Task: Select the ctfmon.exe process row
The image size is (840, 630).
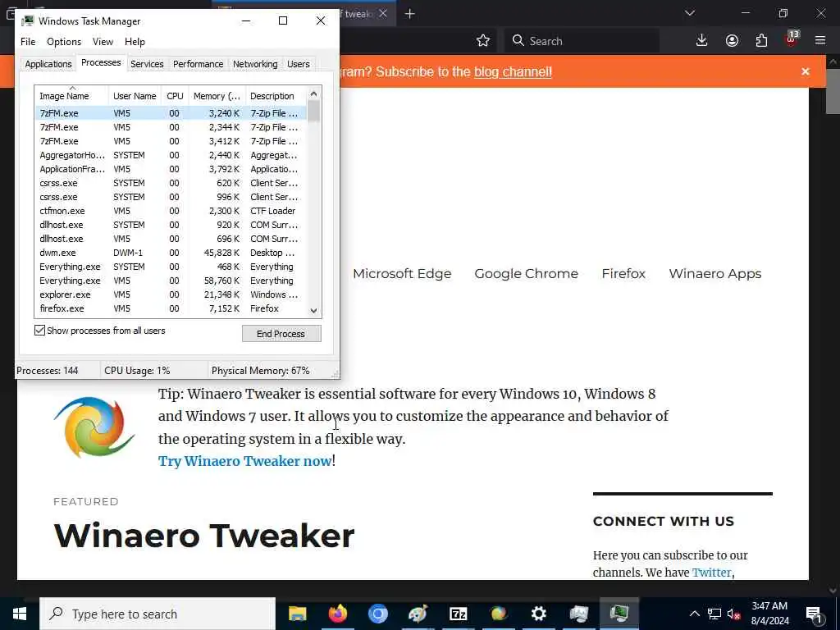Action: tap(171, 211)
